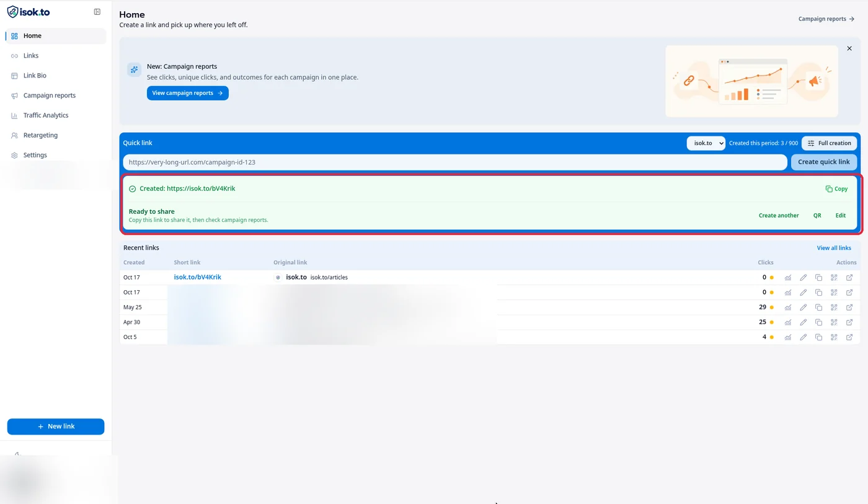Click the isok.to logo
The height and width of the screenshot is (504, 868).
[29, 12]
